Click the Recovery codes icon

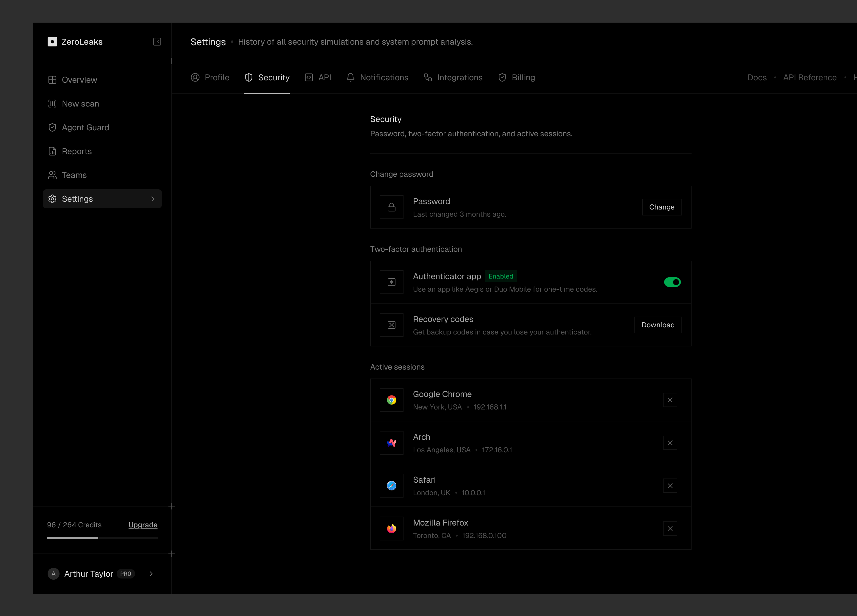click(x=392, y=325)
